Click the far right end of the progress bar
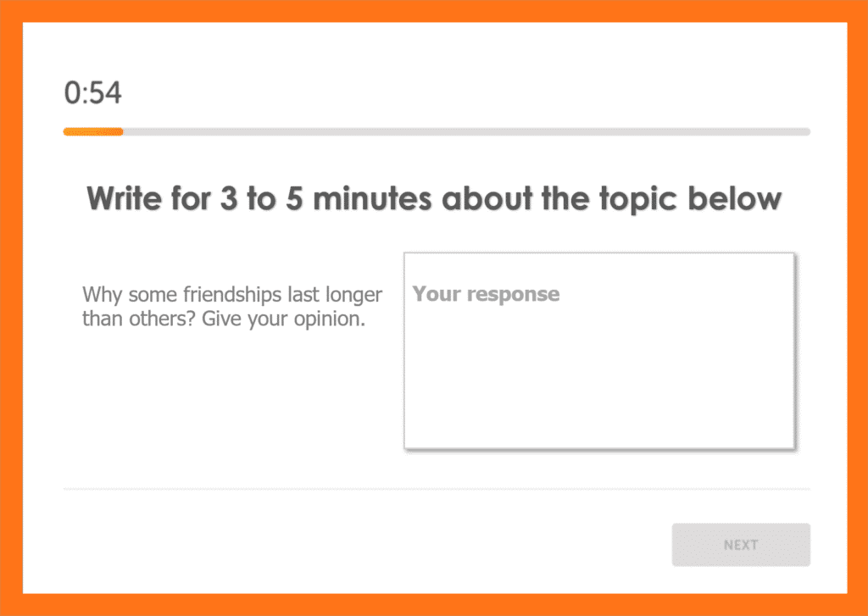Image resolution: width=868 pixels, height=616 pixels. (x=806, y=131)
